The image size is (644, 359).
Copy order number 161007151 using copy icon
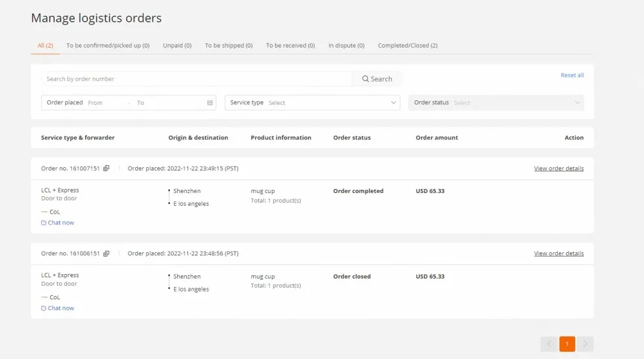tap(106, 169)
